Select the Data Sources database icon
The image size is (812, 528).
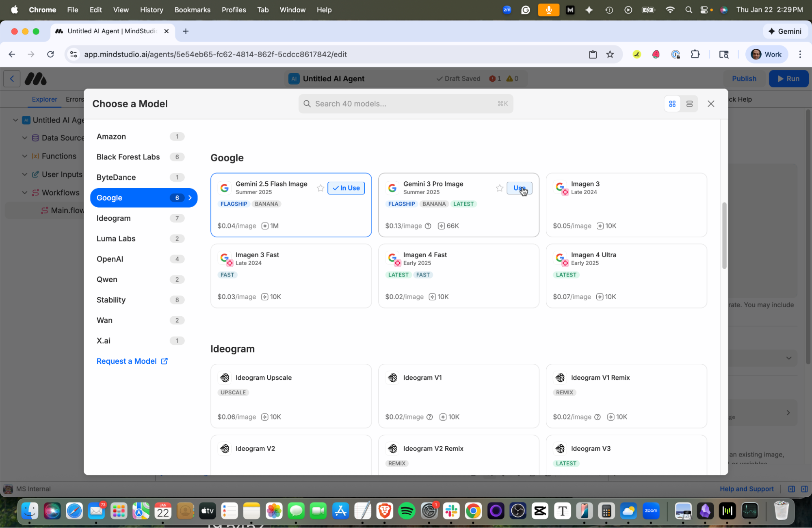click(x=35, y=138)
